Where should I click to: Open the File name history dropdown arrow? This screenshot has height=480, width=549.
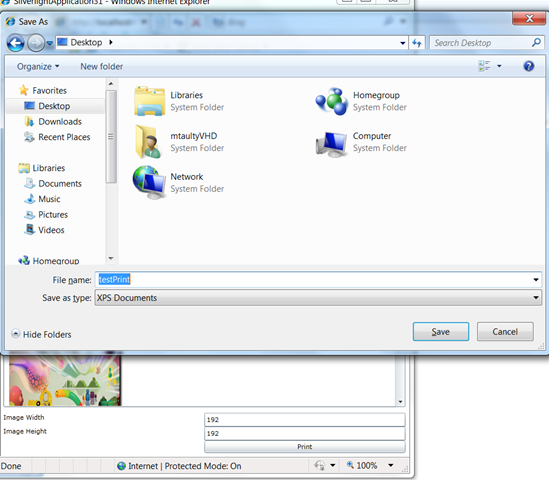(x=536, y=280)
